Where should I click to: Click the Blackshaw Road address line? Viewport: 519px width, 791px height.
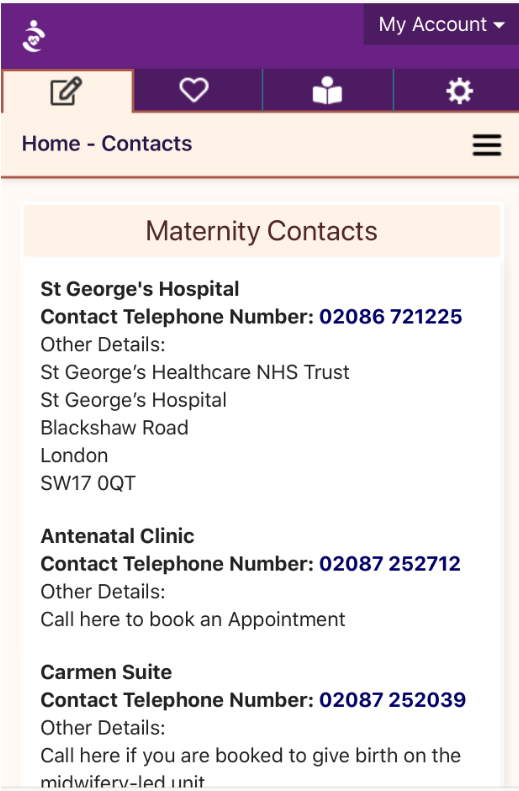point(114,428)
